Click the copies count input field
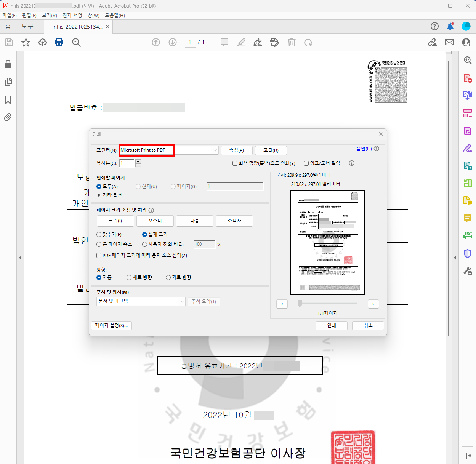 pos(127,163)
